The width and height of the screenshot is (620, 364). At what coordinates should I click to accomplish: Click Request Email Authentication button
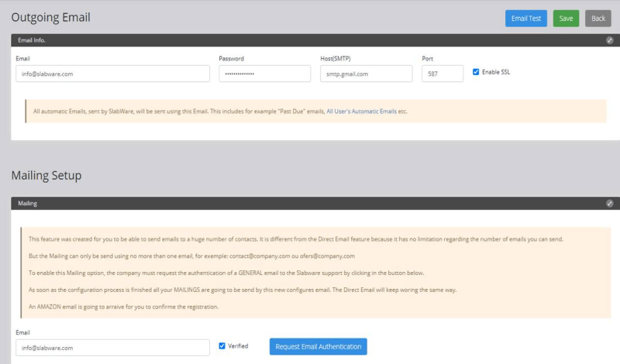[x=319, y=347]
